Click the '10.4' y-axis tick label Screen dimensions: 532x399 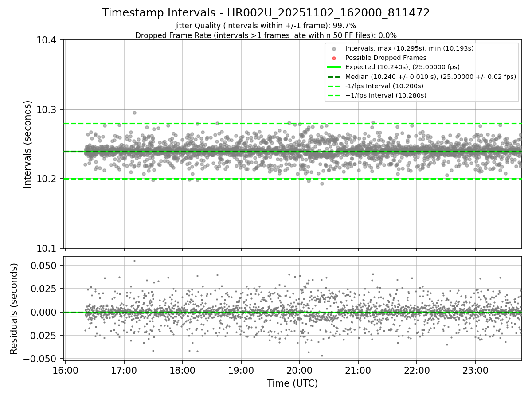pyautogui.click(x=47, y=40)
